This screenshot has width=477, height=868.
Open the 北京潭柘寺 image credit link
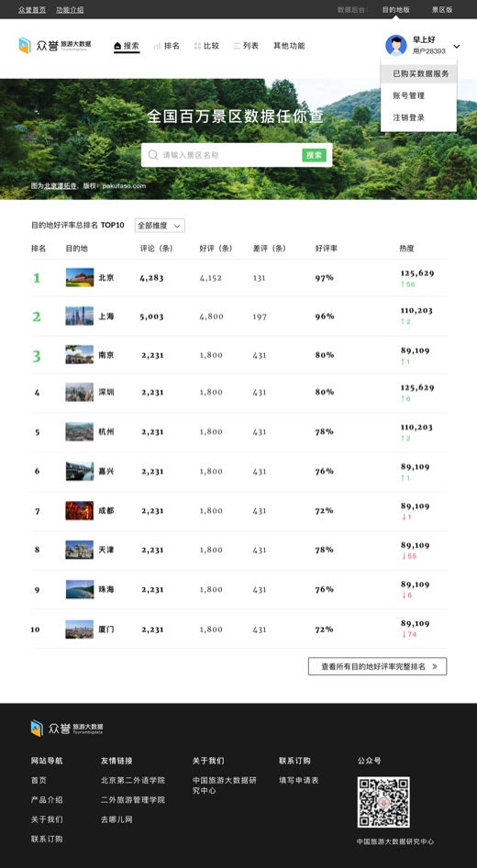pos(61,186)
